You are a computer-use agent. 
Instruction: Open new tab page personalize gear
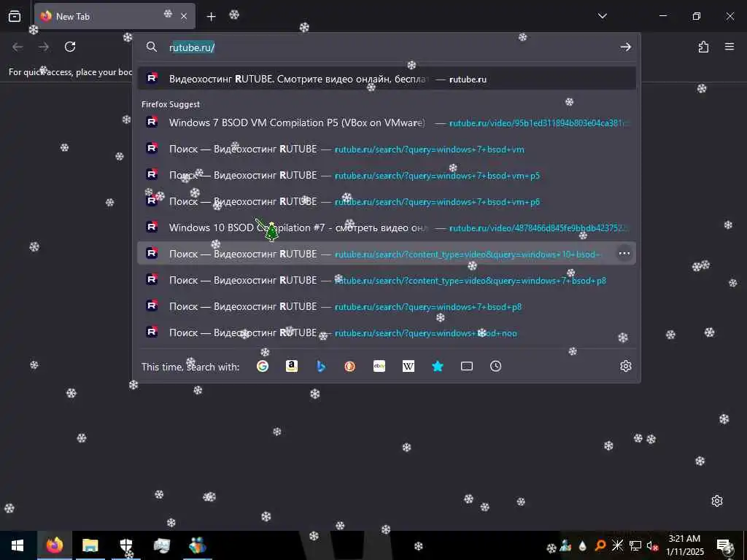pos(717,500)
